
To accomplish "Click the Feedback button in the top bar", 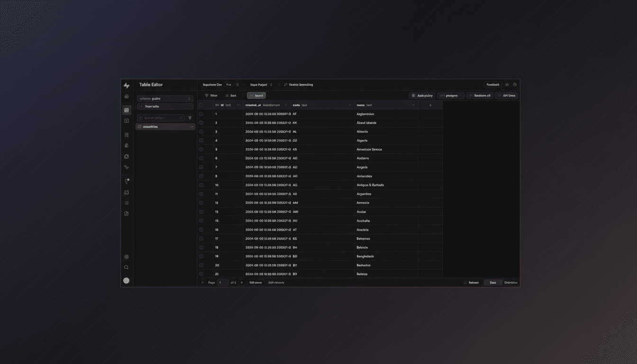I will click(492, 84).
